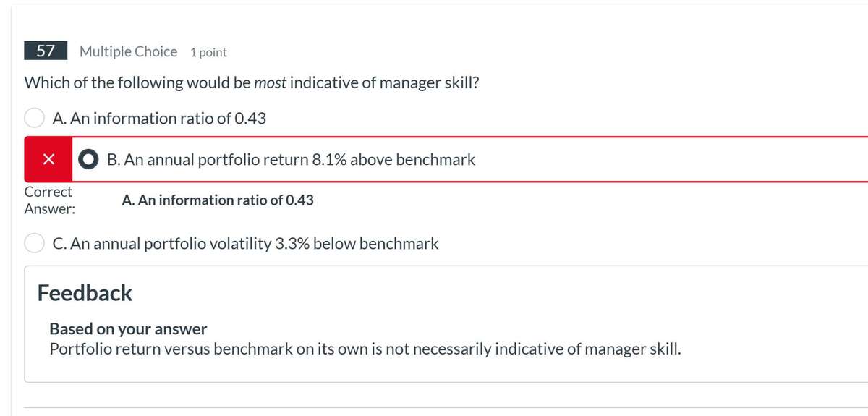Click the 1 point score label
Image resolution: width=868 pixels, height=416 pixels.
click(x=208, y=52)
